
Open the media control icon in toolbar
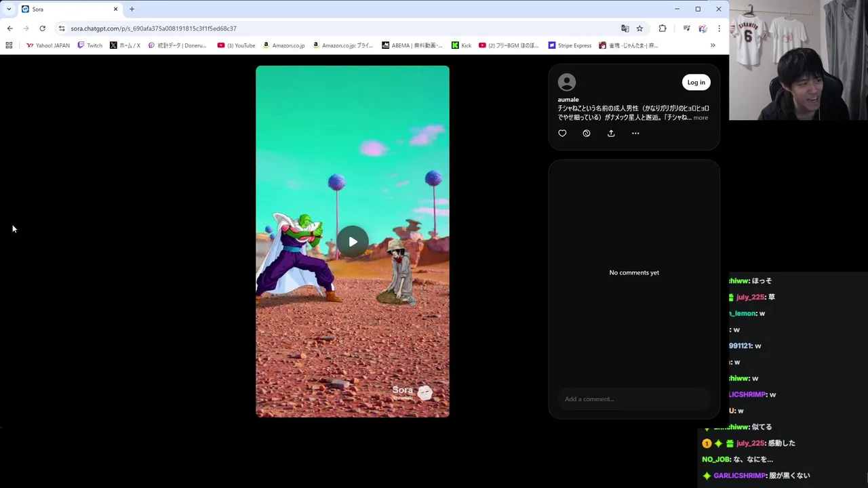tap(686, 28)
